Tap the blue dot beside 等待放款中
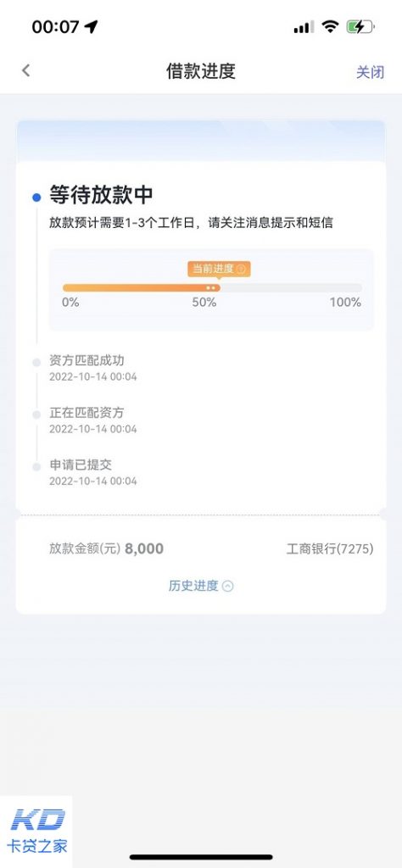Screen dimensions: 402x868 coord(36,197)
